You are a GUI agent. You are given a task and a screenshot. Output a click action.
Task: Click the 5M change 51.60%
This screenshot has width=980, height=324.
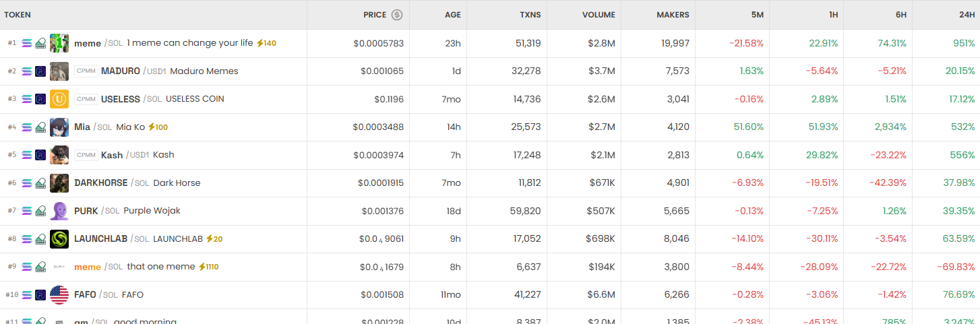tap(748, 127)
